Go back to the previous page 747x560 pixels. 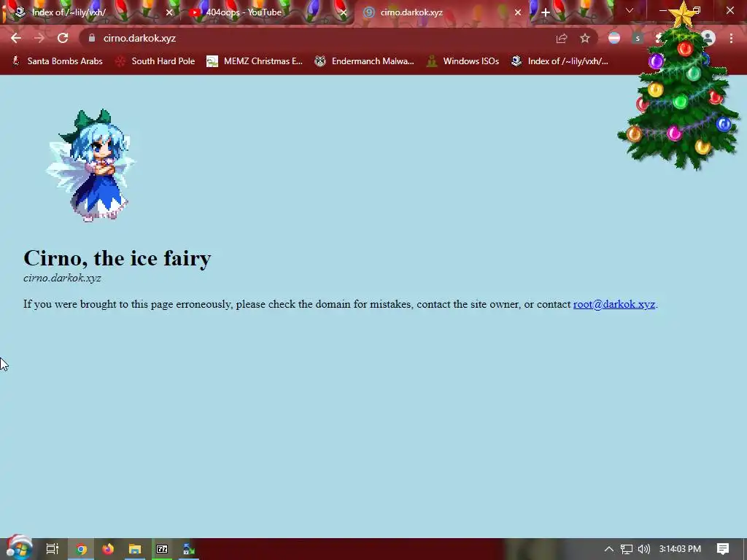tap(16, 38)
